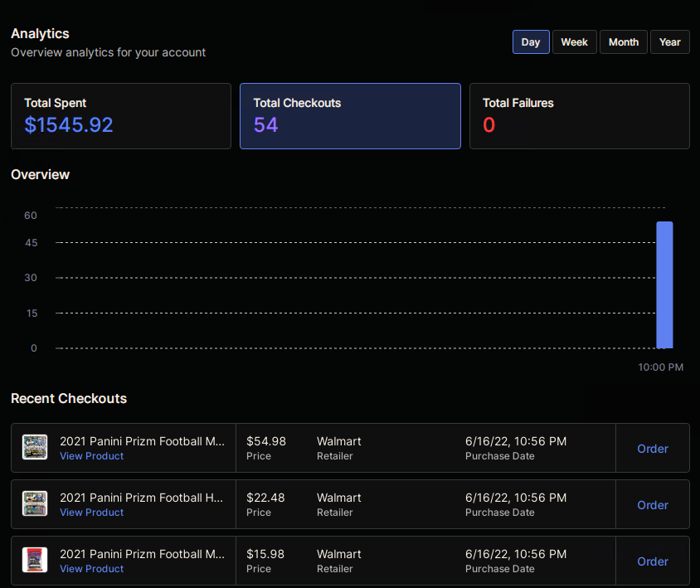Click the Recent Checkouts heading

click(x=69, y=398)
